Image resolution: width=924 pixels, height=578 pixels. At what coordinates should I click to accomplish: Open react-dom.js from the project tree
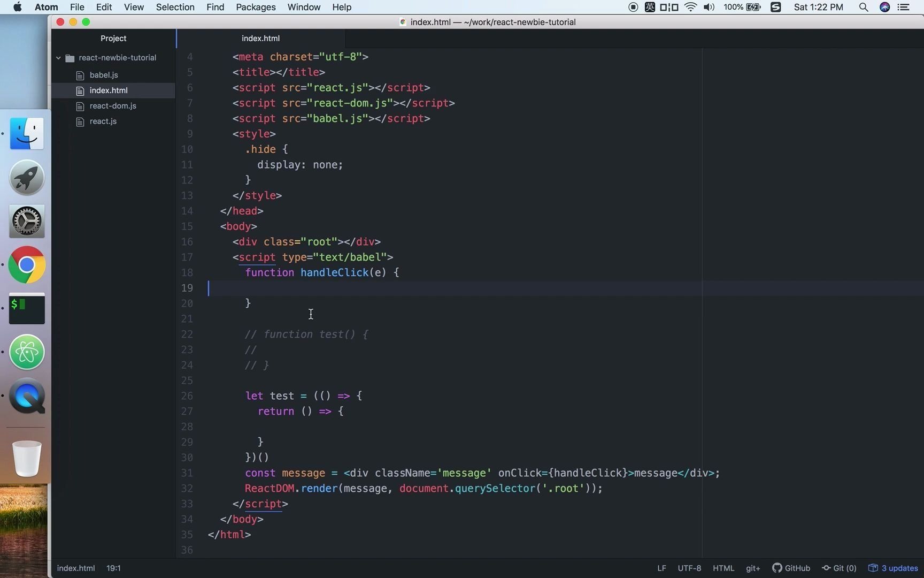pyautogui.click(x=113, y=106)
